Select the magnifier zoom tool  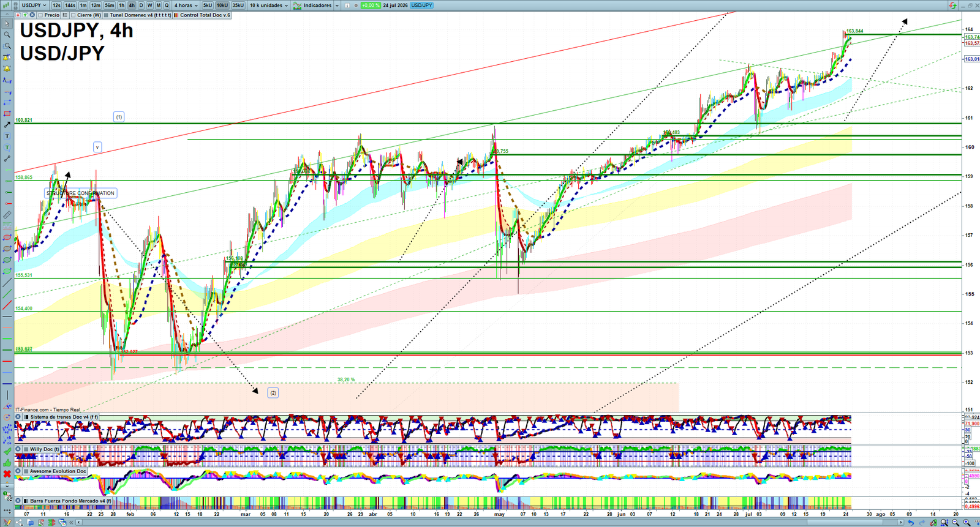coord(7,35)
